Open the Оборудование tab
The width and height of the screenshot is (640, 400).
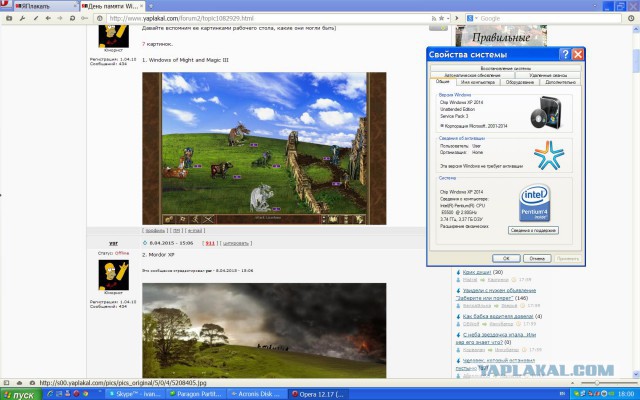pyautogui.click(x=519, y=82)
